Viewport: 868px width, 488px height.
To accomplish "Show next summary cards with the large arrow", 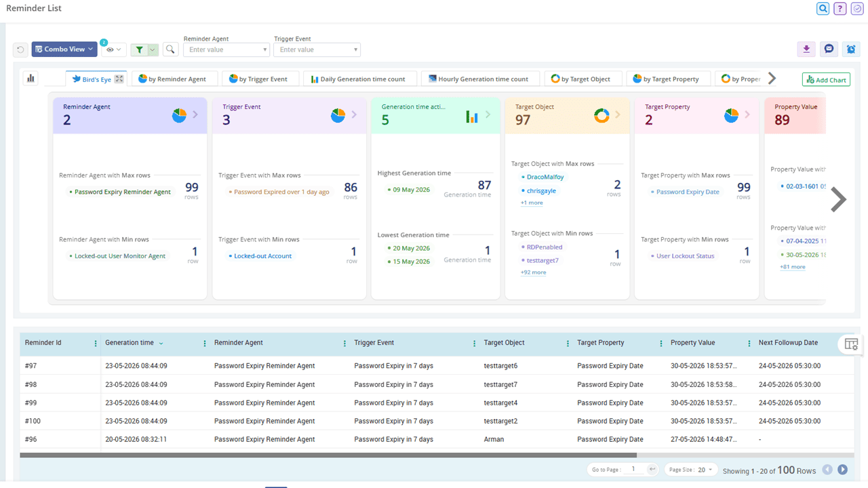I will pos(839,200).
